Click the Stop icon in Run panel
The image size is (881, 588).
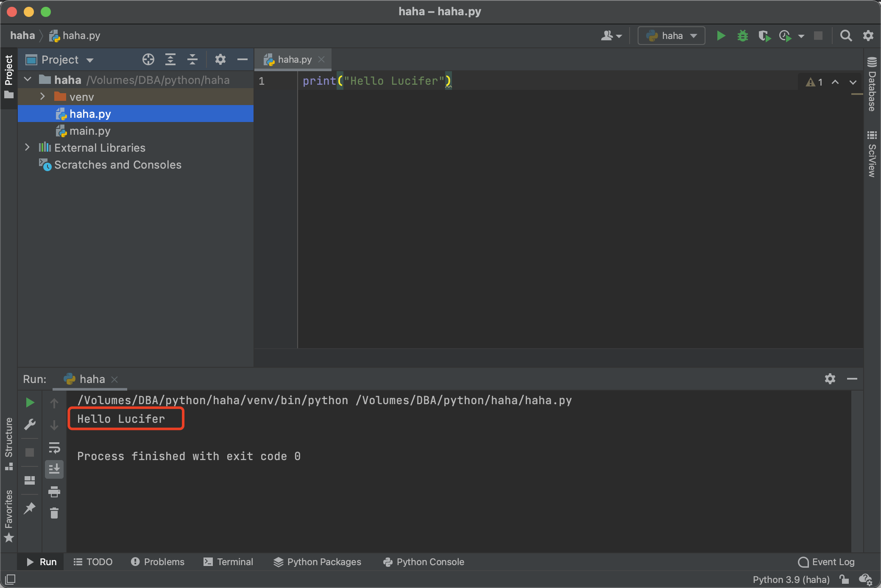coord(30,452)
